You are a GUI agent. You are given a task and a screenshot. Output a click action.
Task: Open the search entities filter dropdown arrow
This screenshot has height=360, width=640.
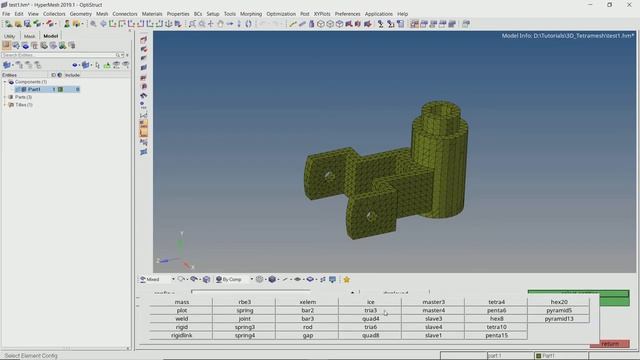pos(122,55)
